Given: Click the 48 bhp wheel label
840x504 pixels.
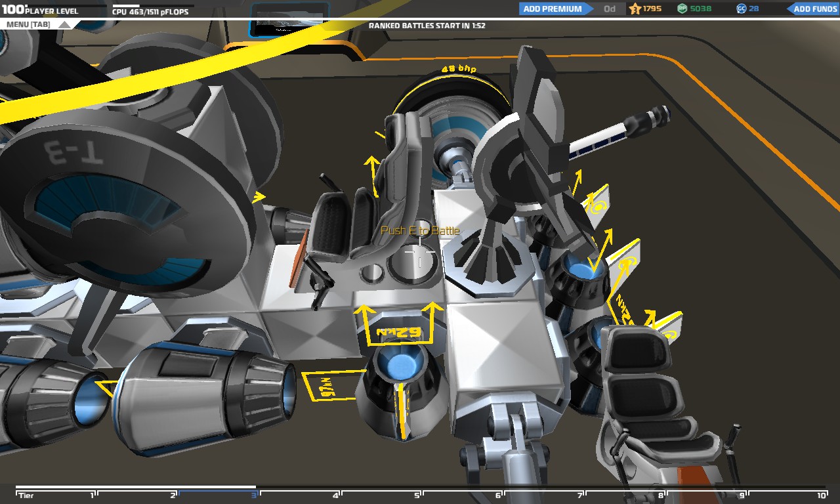Looking at the screenshot, I should (x=459, y=69).
